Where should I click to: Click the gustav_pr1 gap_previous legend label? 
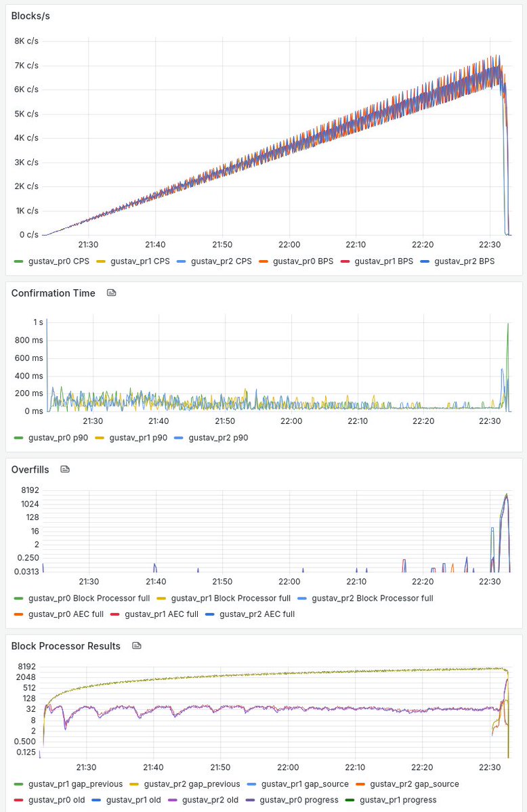(75, 784)
